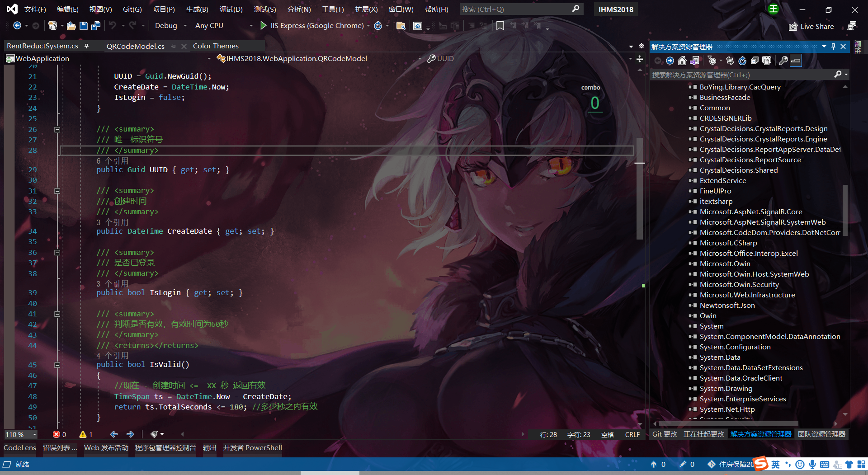Toggle Show All Files in Solution Explorer
Screen dimensions: 868x475
click(x=767, y=61)
